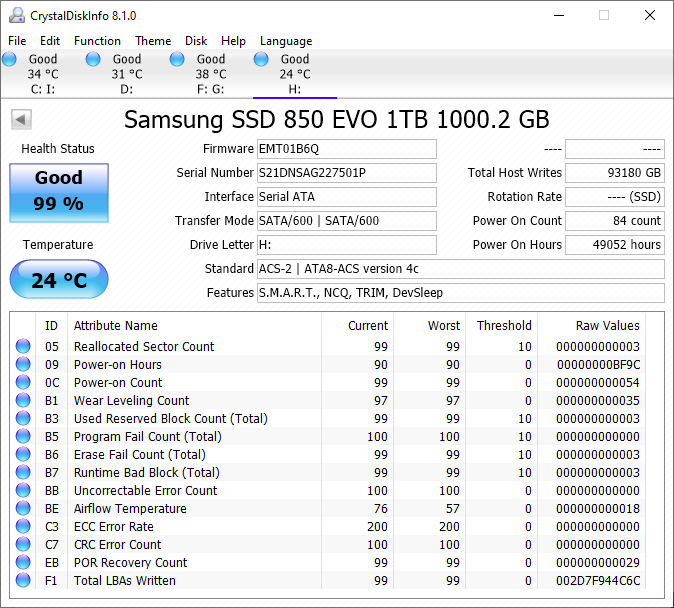Open the Theme menu
Screen dimensions: 674x608
pyautogui.click(x=153, y=41)
